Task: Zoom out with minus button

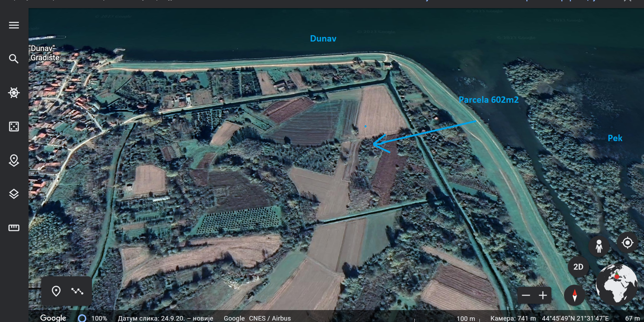Action: tap(526, 295)
